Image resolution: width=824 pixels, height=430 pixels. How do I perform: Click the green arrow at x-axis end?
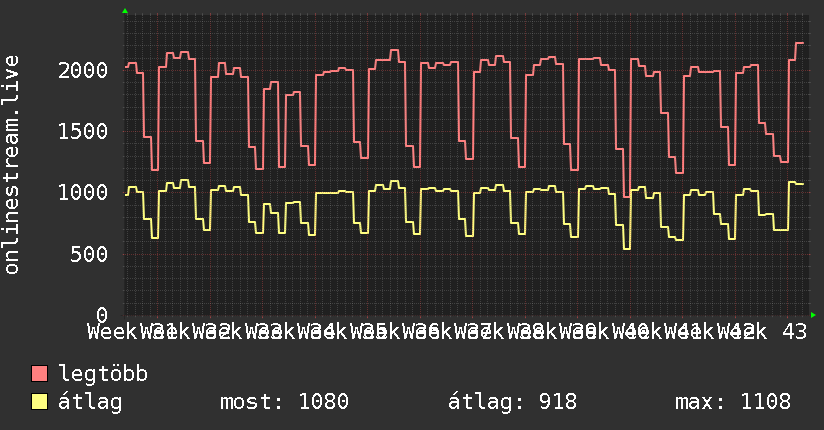(x=813, y=315)
